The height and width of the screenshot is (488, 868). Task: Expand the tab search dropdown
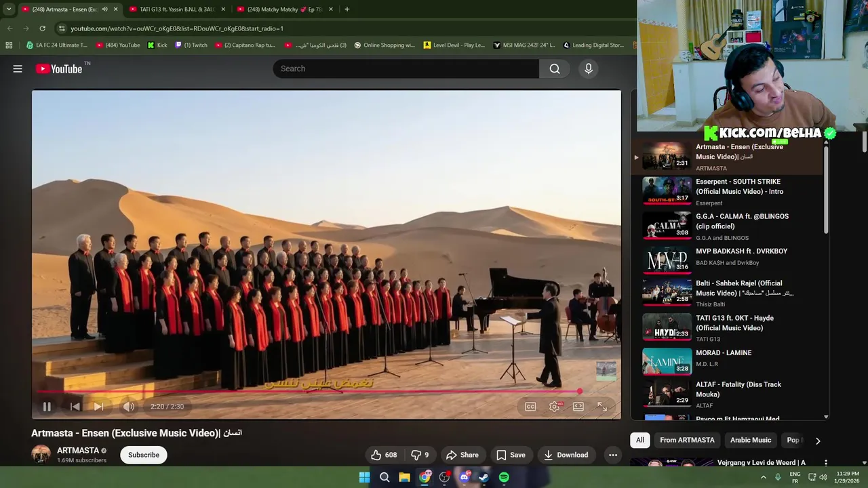pyautogui.click(x=9, y=9)
